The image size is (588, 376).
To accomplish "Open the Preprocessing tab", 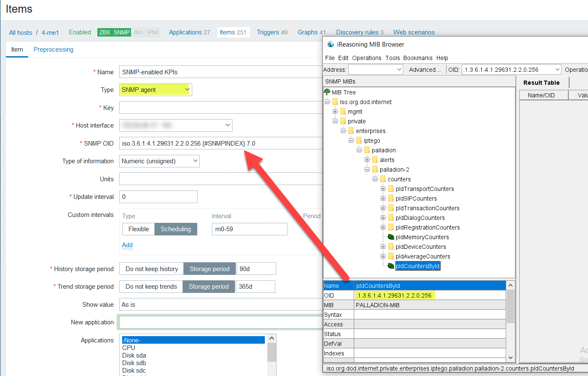I will tap(53, 50).
